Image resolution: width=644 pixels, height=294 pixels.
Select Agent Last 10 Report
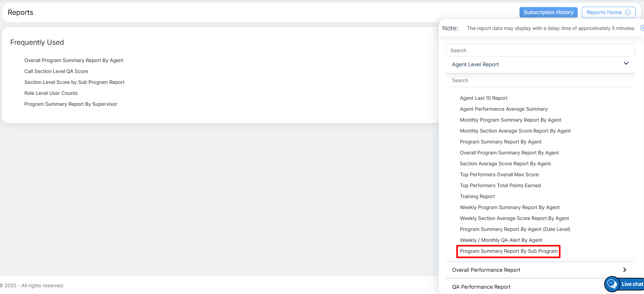pyautogui.click(x=484, y=98)
